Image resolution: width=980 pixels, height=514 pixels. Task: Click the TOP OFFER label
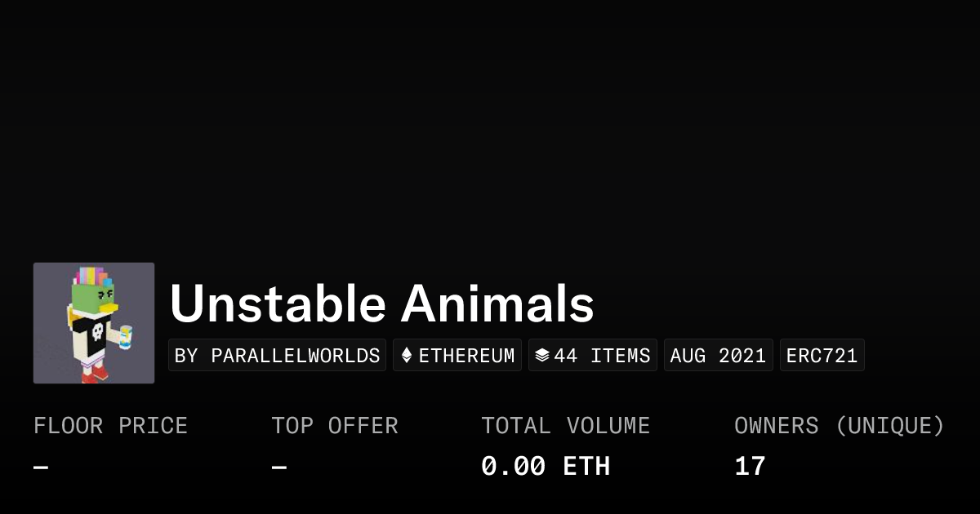tap(335, 426)
